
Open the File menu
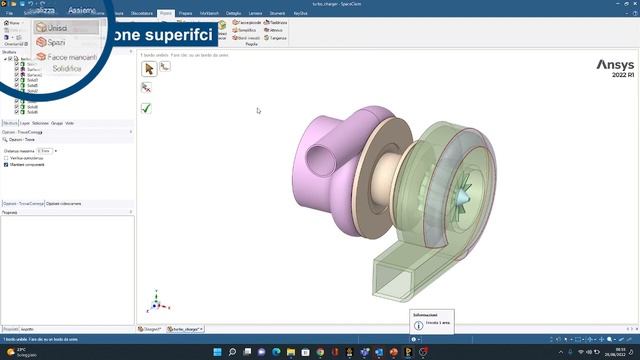coord(9,13)
